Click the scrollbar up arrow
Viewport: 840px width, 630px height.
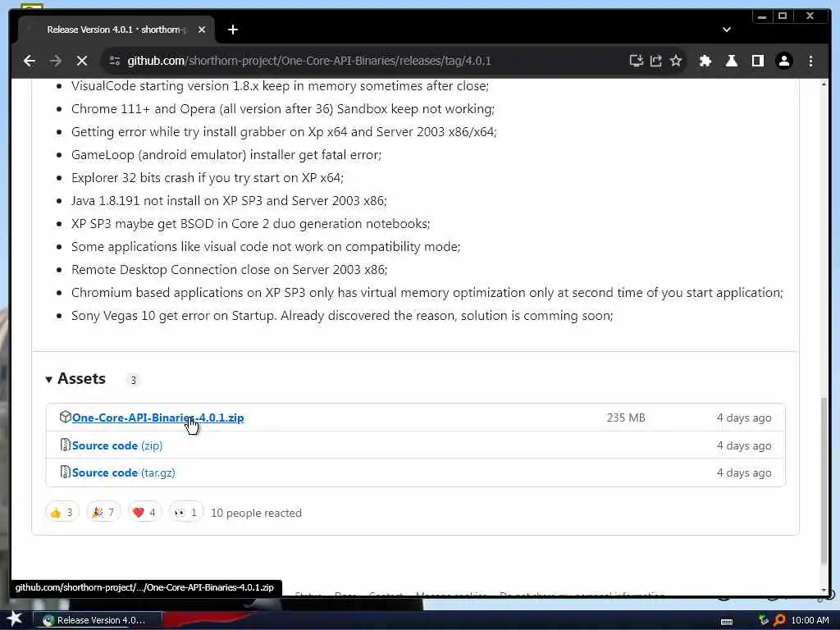click(x=824, y=84)
